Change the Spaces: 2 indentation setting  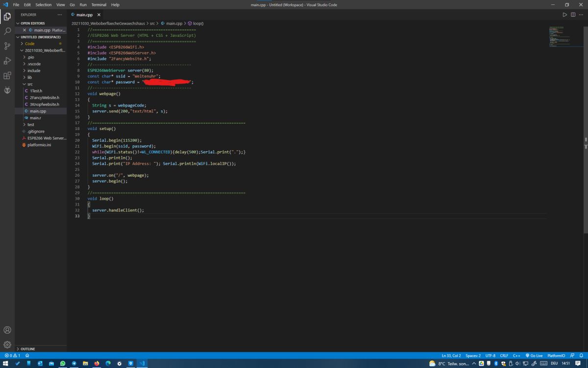point(473,355)
